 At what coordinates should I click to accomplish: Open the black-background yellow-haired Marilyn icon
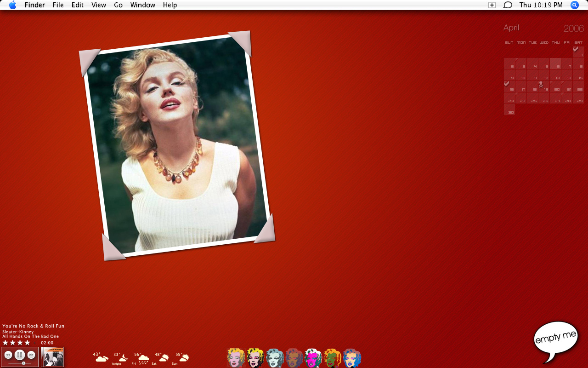[255, 358]
